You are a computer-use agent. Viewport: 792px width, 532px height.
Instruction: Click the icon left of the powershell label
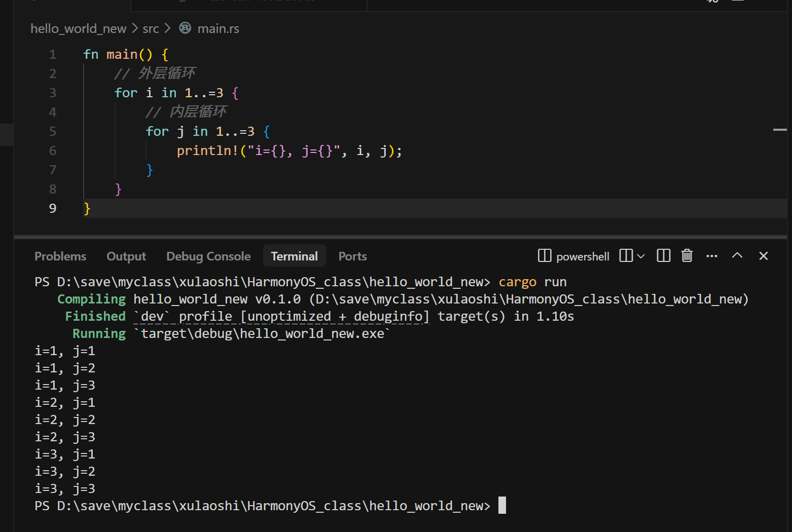[x=545, y=256]
